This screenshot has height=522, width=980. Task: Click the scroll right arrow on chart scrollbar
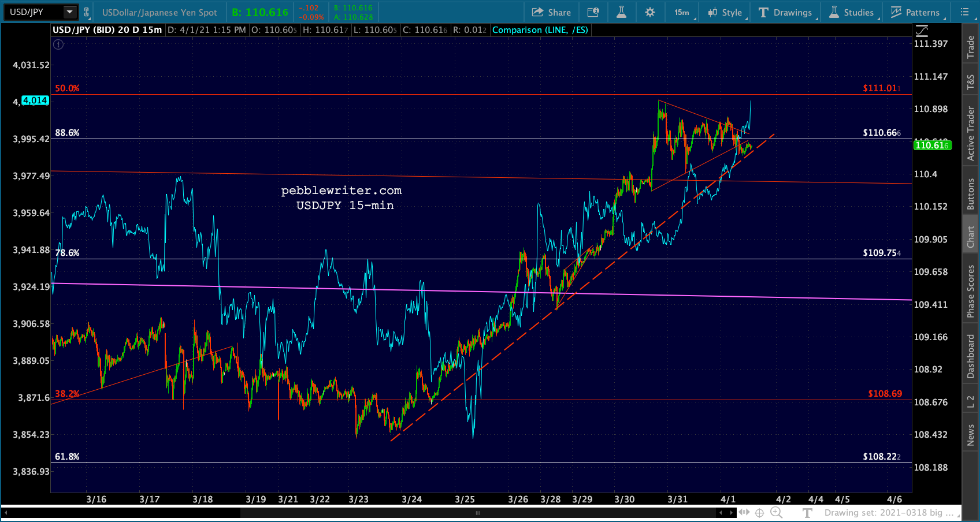coord(732,513)
